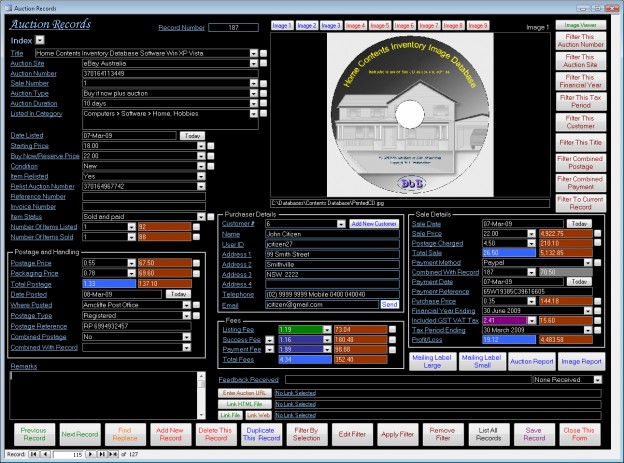Viewport: 624px width, 463px height.
Task: Jump to last record navigation arrow
Action: pos(102,454)
